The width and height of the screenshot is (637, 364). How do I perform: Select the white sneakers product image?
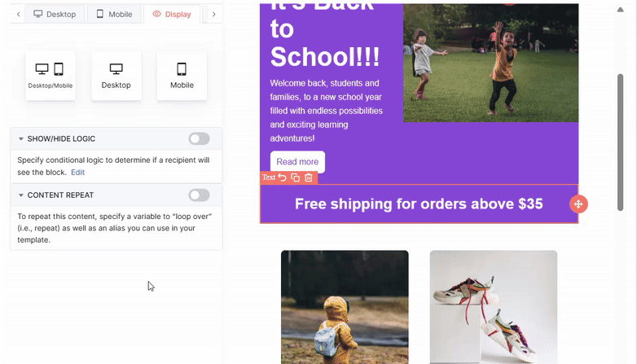coord(494,307)
